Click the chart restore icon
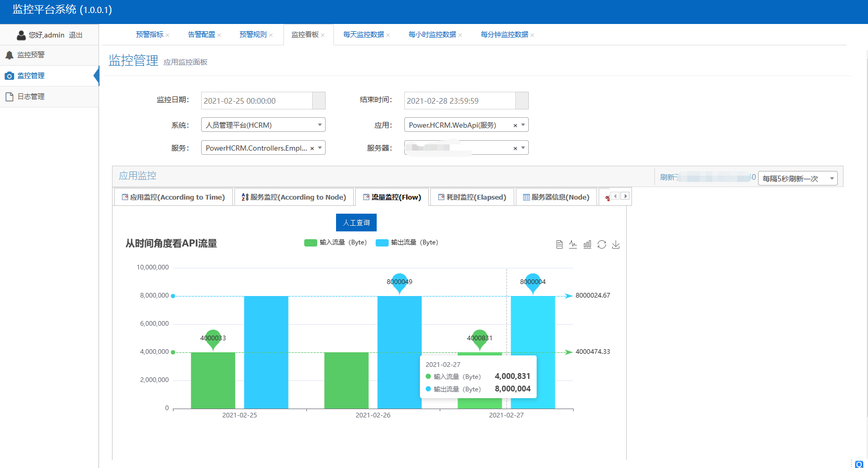This screenshot has height=468, width=868. [x=602, y=244]
